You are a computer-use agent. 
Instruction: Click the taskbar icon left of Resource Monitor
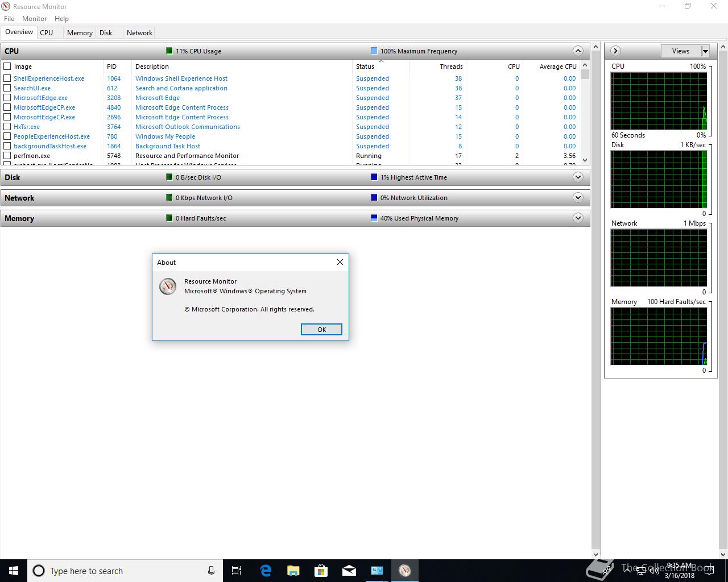coord(377,571)
